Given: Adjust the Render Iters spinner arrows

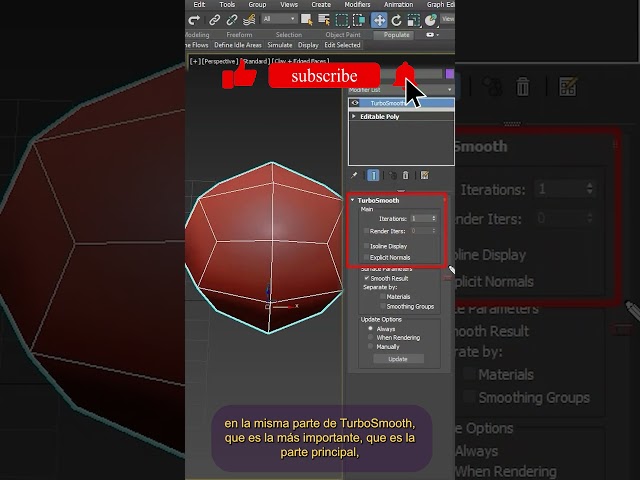Looking at the screenshot, I should click(434, 231).
